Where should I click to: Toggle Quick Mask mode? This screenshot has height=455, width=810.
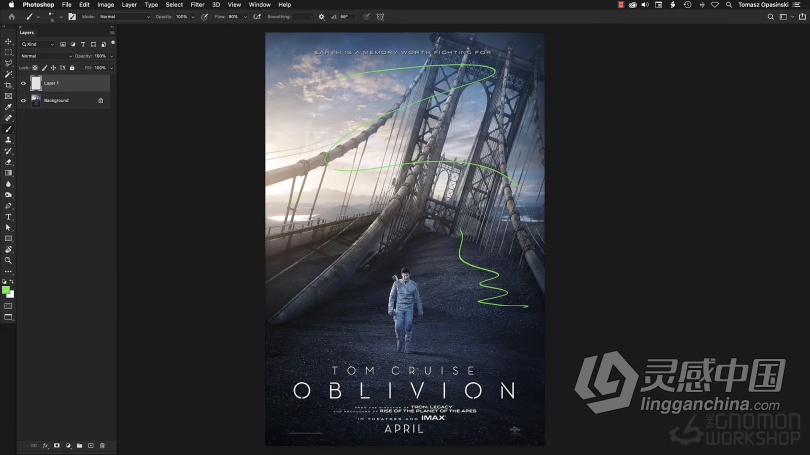8,306
